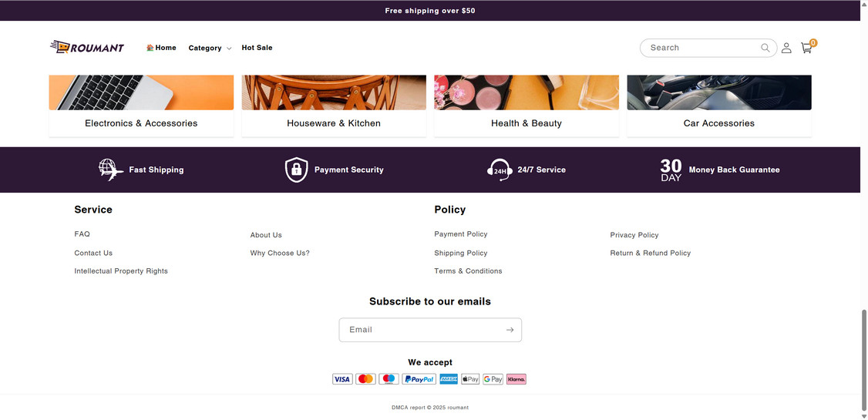This screenshot has width=868, height=420.
Task: Click the Email subscription field
Action: coord(420,330)
